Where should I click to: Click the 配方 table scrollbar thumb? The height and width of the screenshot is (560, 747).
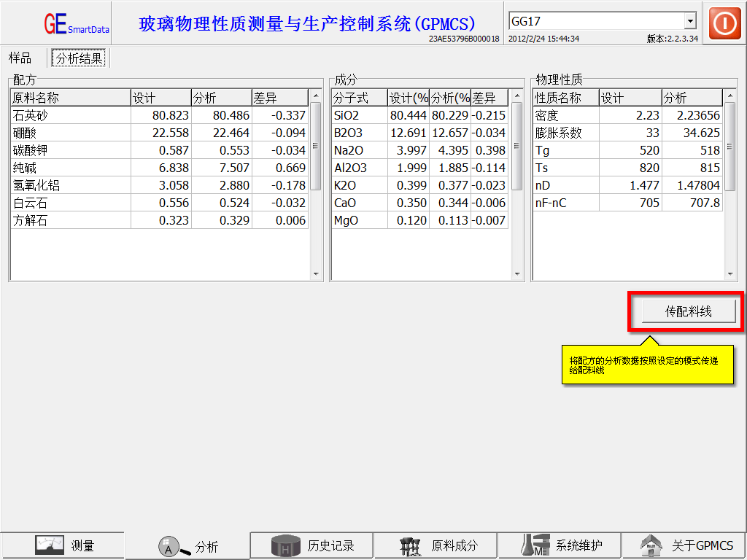pyautogui.click(x=316, y=146)
